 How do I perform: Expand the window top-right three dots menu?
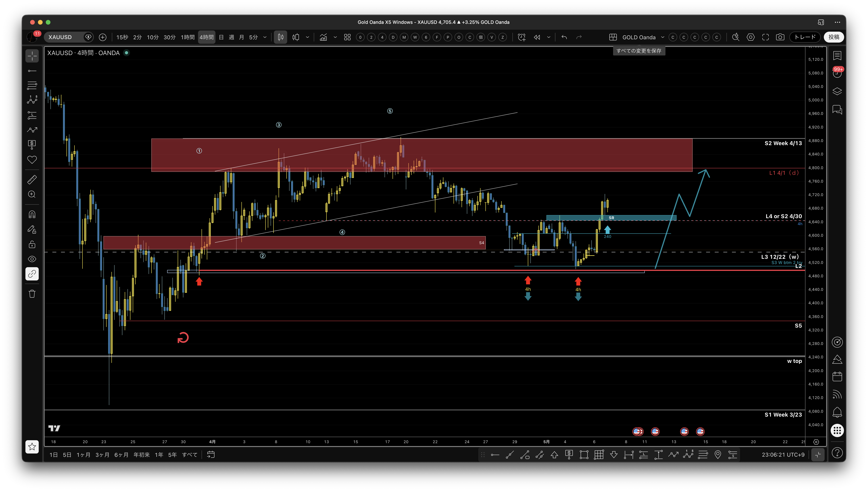(837, 22)
